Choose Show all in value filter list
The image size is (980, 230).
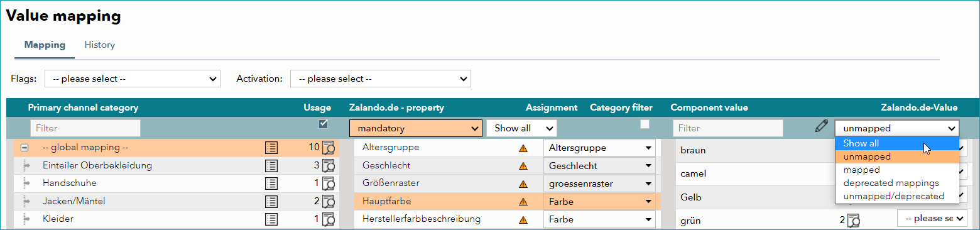(897, 143)
